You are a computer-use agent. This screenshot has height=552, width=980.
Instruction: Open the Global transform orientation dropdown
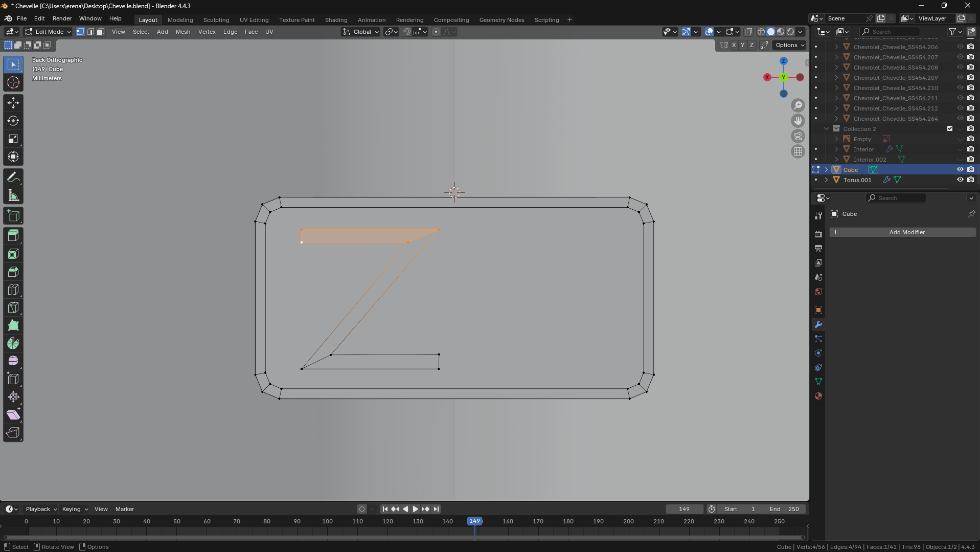click(x=361, y=32)
